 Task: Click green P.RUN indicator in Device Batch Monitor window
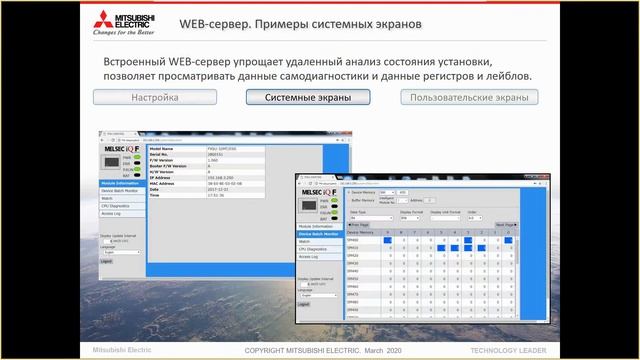[x=335, y=212]
